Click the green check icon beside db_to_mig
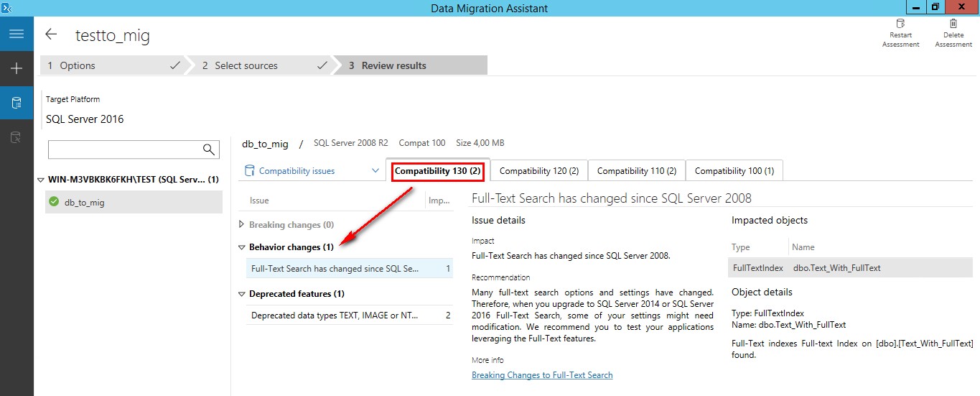980x396 pixels. pos(54,203)
